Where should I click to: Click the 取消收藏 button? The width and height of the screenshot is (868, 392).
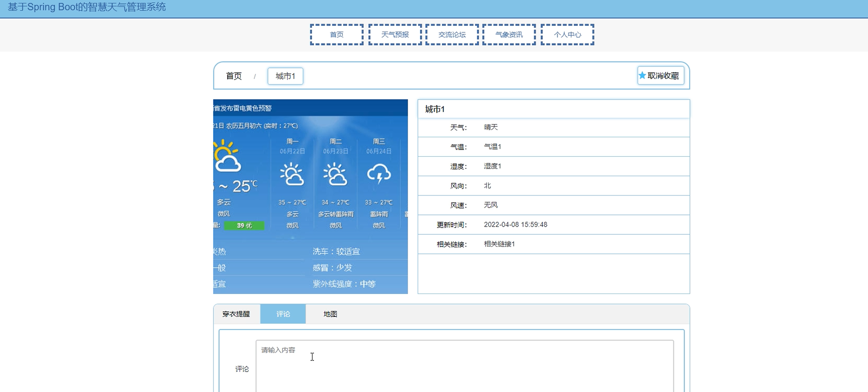pyautogui.click(x=661, y=76)
